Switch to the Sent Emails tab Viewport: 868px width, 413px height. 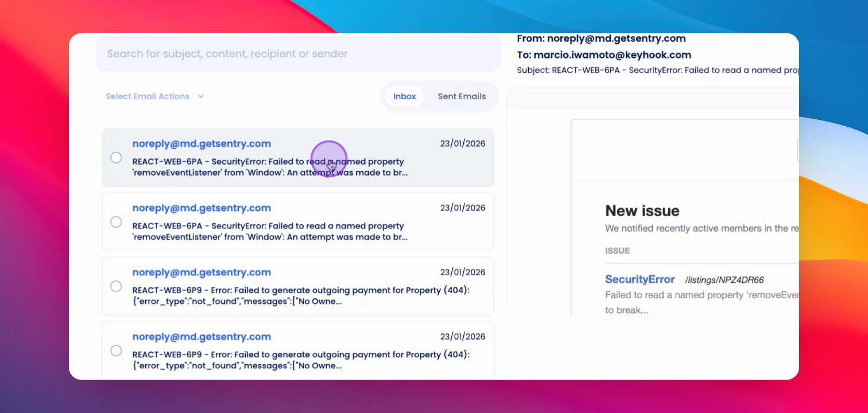click(x=462, y=96)
